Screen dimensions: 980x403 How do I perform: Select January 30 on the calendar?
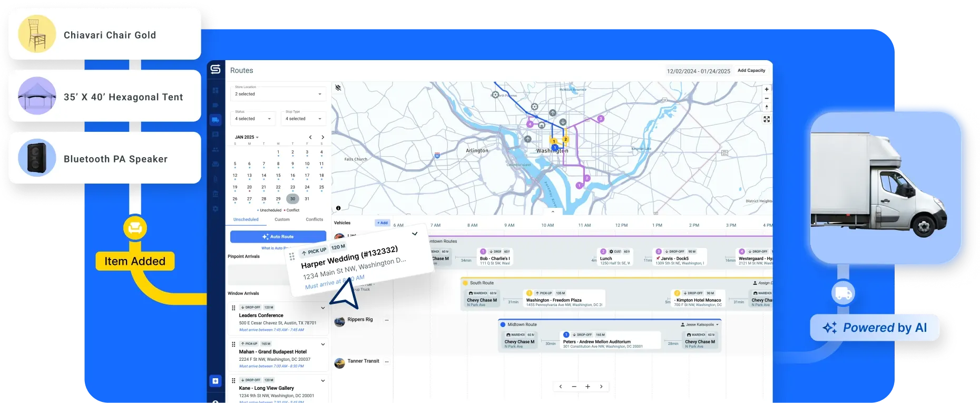click(293, 199)
